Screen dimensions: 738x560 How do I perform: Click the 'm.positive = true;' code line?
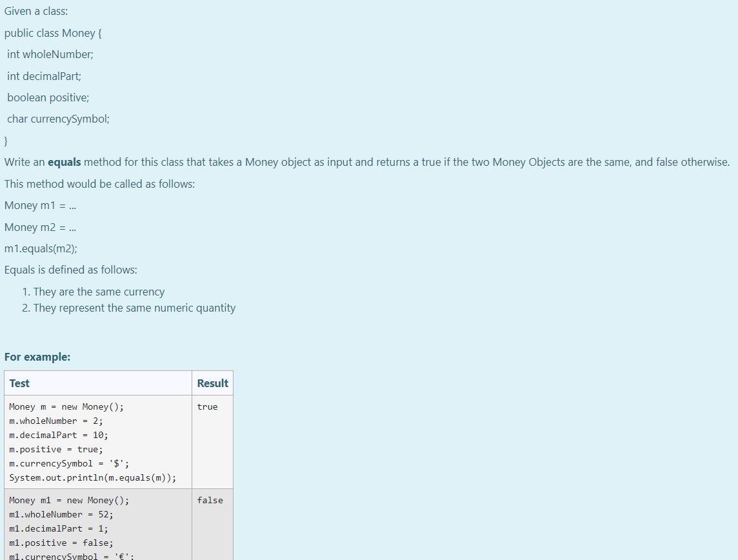(56, 450)
